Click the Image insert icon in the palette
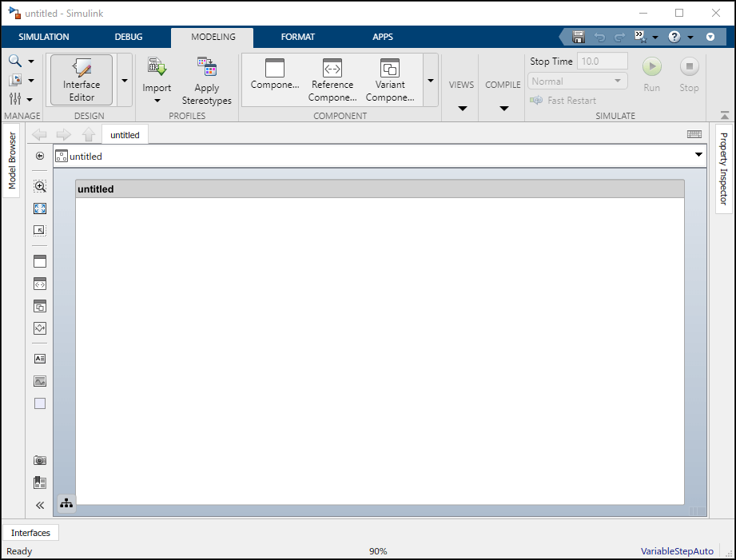This screenshot has width=736, height=560. coord(39,380)
